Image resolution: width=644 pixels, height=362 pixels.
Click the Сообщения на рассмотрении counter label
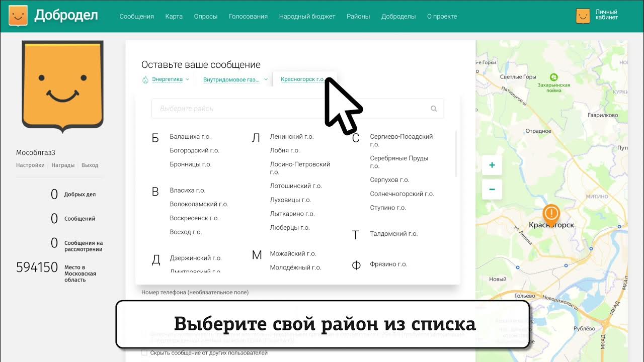[x=84, y=246]
